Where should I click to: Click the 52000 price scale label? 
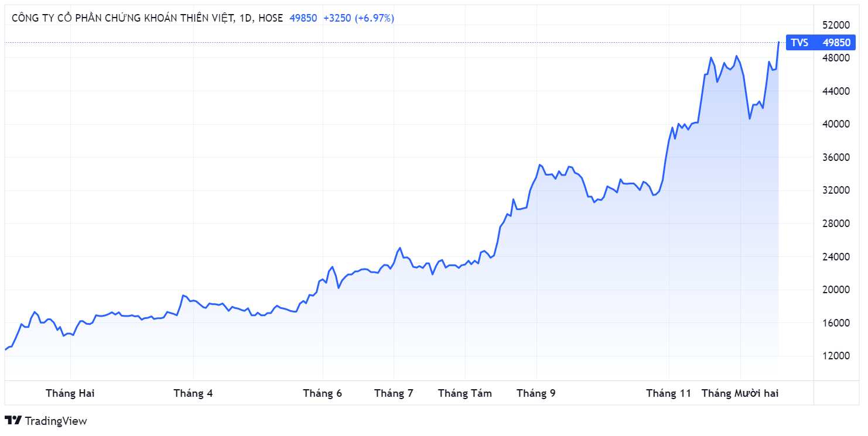point(836,25)
